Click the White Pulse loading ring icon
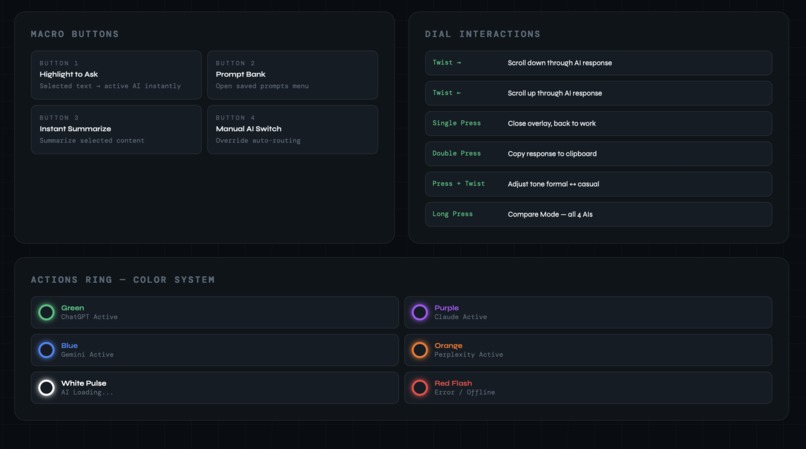This screenshot has width=806, height=449. pyautogui.click(x=46, y=387)
